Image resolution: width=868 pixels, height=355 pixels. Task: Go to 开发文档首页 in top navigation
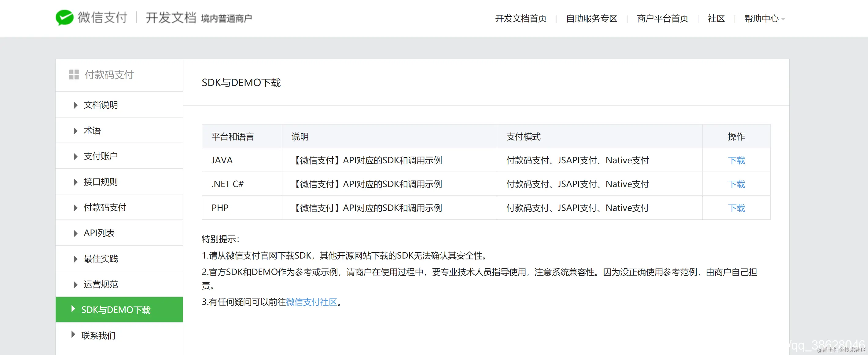coord(520,19)
